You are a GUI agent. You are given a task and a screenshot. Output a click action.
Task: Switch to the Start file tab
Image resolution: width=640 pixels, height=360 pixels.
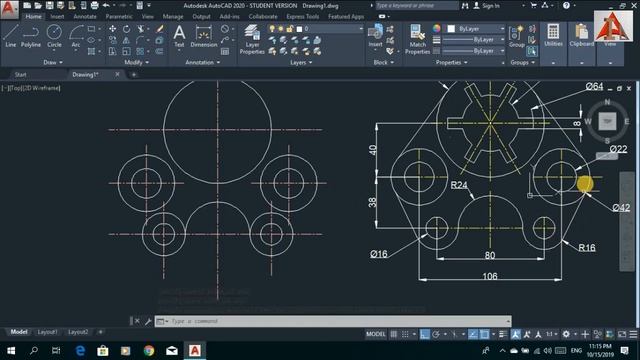20,75
